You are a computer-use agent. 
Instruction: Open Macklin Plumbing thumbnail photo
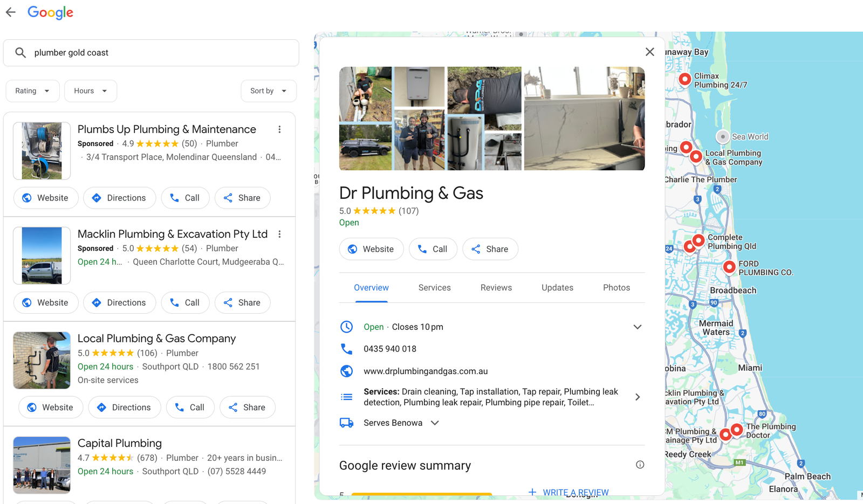42,256
